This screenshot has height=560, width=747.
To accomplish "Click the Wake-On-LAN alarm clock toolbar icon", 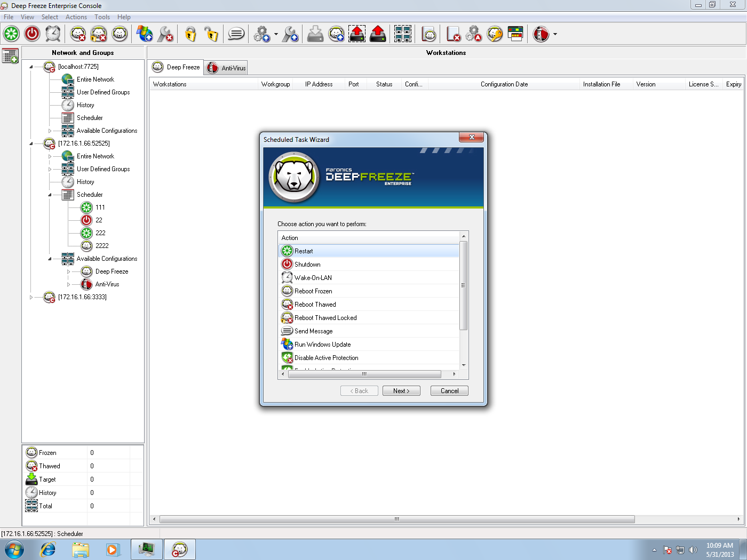I will pos(53,34).
